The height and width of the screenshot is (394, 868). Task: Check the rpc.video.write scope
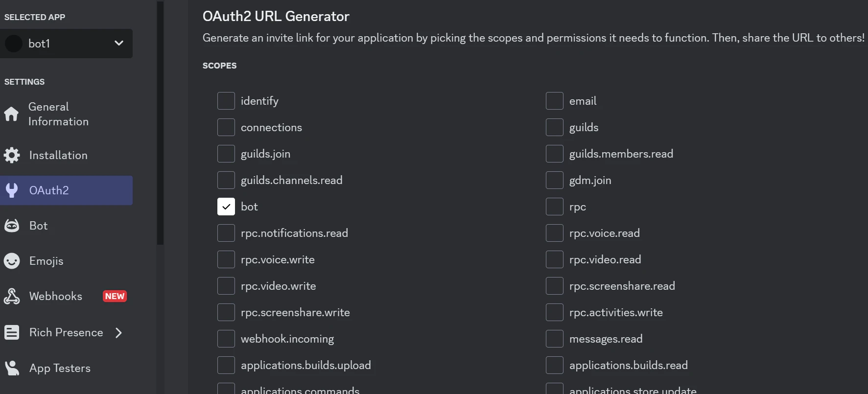(x=226, y=286)
